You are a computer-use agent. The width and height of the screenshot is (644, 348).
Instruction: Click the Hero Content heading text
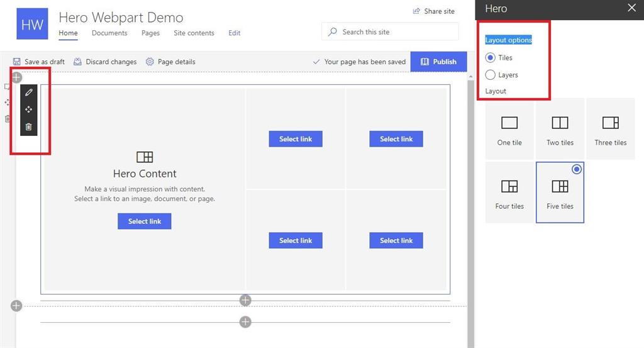point(145,174)
